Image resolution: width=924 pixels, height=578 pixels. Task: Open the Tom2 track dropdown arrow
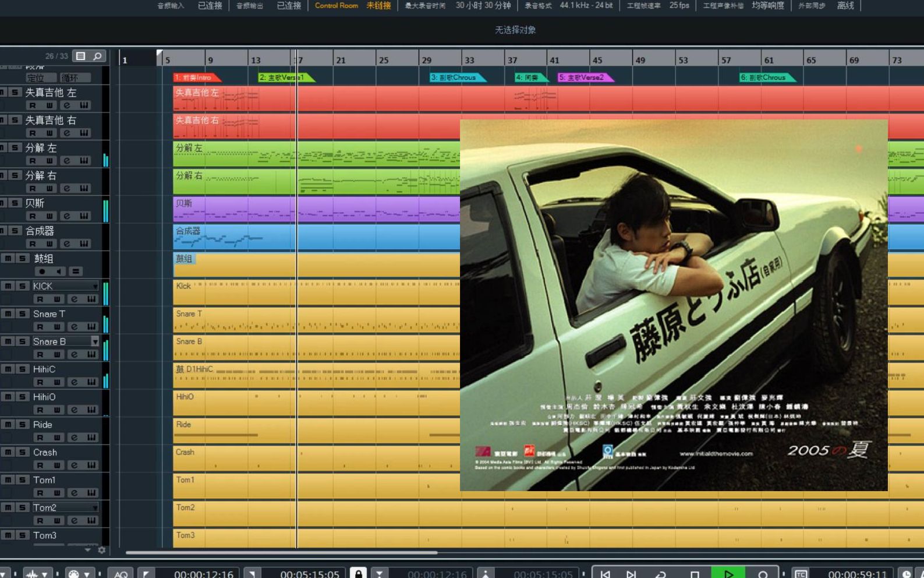[95, 507]
